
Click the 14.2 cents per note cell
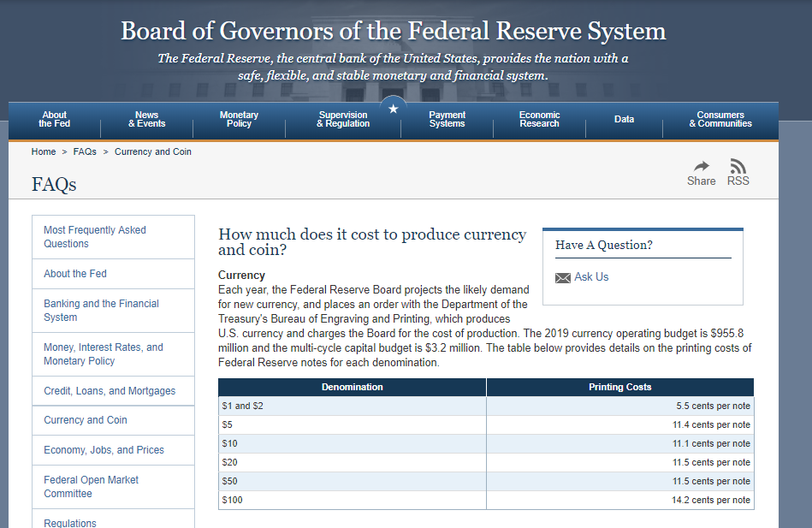coord(619,500)
